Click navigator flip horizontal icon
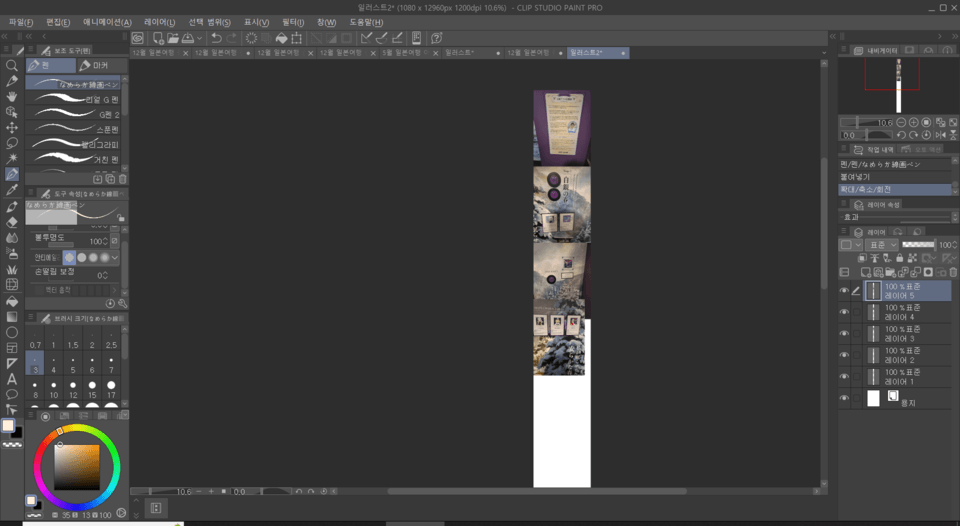 [940, 135]
